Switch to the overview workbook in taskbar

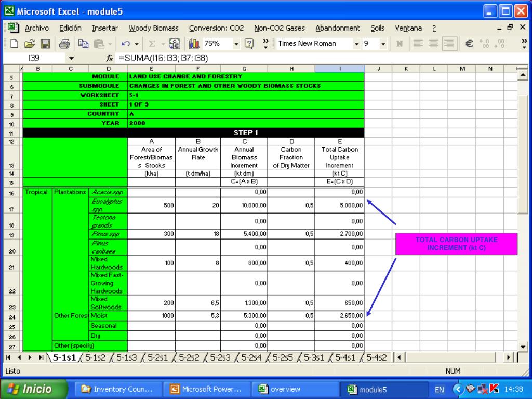pyautogui.click(x=295, y=389)
